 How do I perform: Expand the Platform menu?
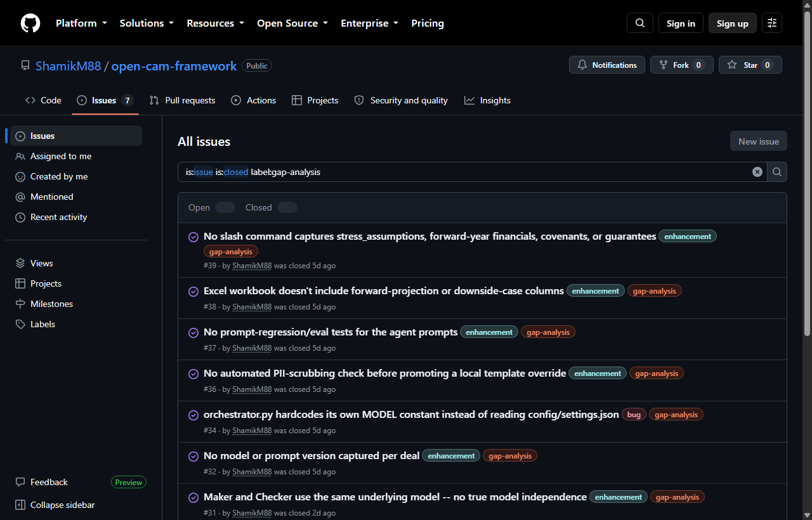[x=81, y=23]
